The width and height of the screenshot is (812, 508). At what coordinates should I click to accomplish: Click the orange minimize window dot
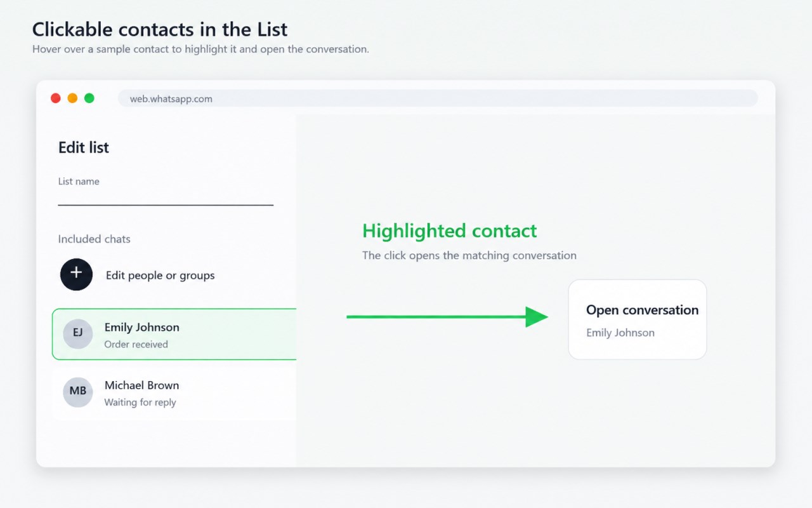click(72, 98)
